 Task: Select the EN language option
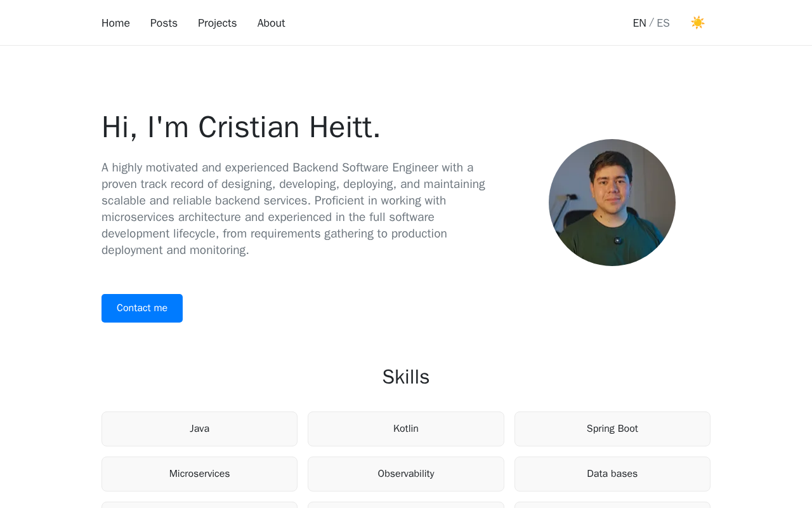click(x=639, y=23)
